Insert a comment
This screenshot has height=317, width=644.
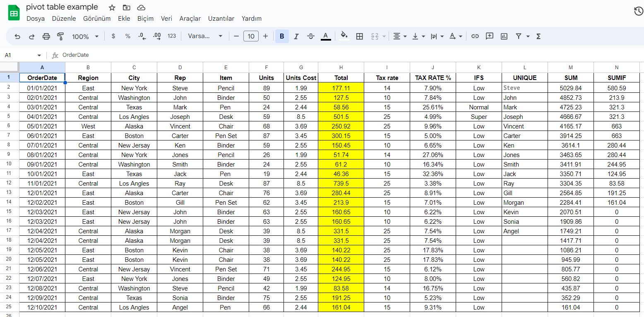click(x=489, y=36)
